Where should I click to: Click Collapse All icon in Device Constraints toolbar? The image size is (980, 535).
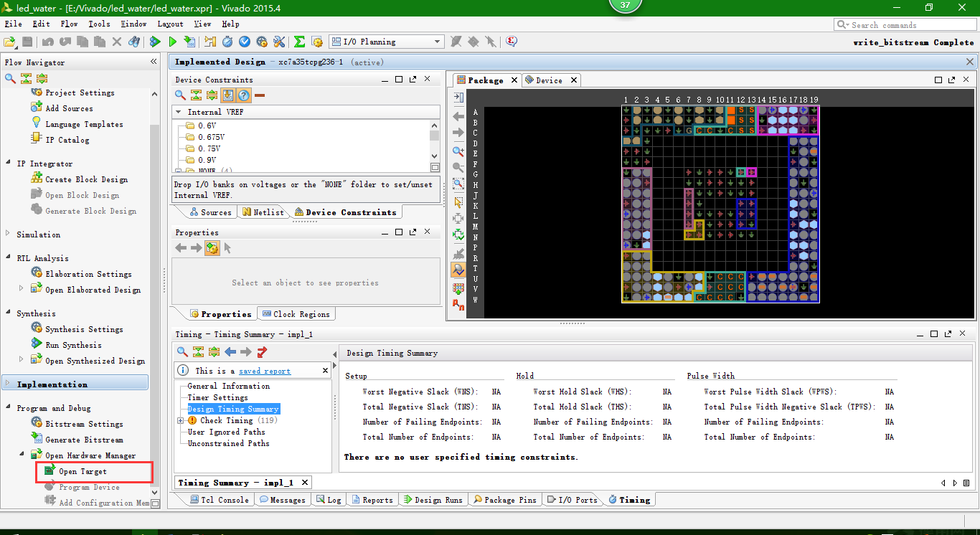coord(197,95)
